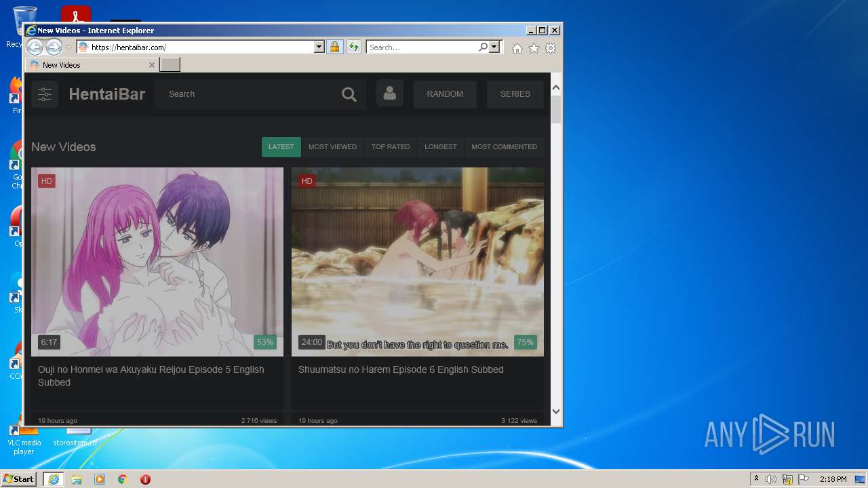Select the New Videos browser tab
This screenshot has height=488, width=868.
click(x=92, y=65)
